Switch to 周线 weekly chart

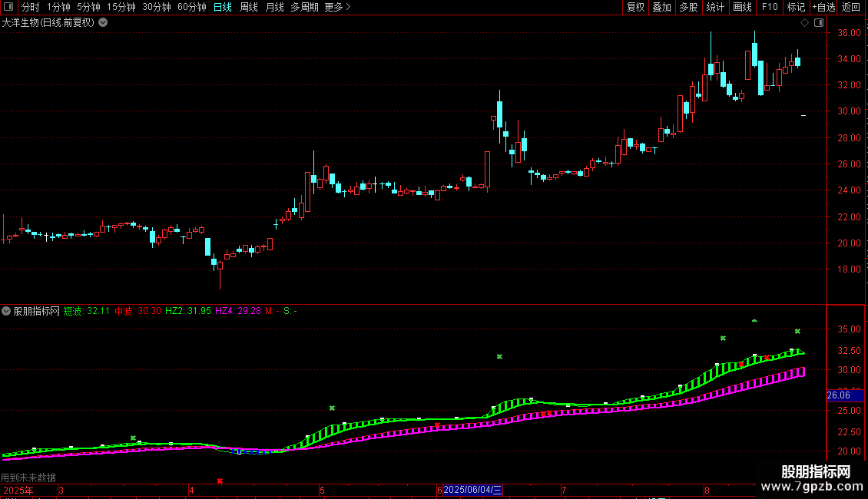tap(249, 7)
